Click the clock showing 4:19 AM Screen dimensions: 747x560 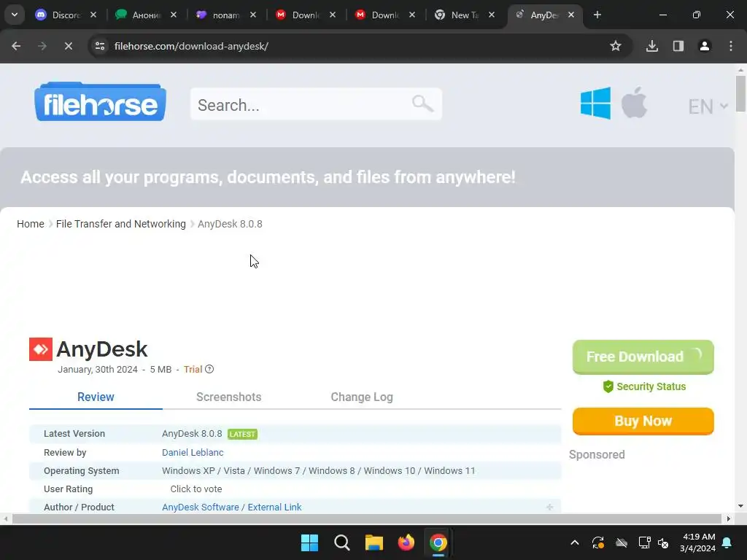[x=699, y=537]
